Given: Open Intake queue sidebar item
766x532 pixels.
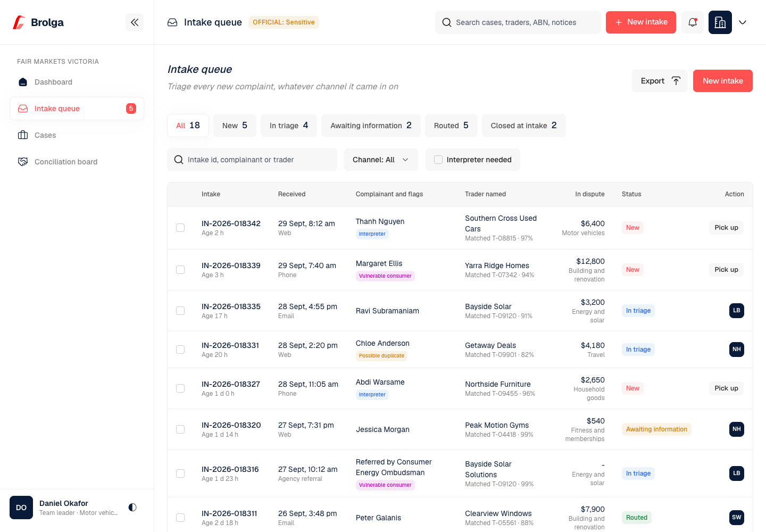Looking at the screenshot, I should 77,109.
